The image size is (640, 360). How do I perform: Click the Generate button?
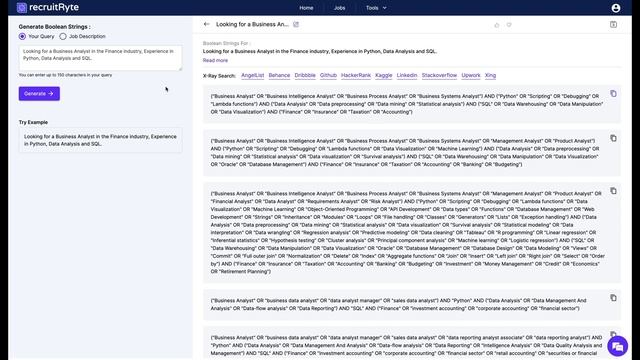click(39, 93)
